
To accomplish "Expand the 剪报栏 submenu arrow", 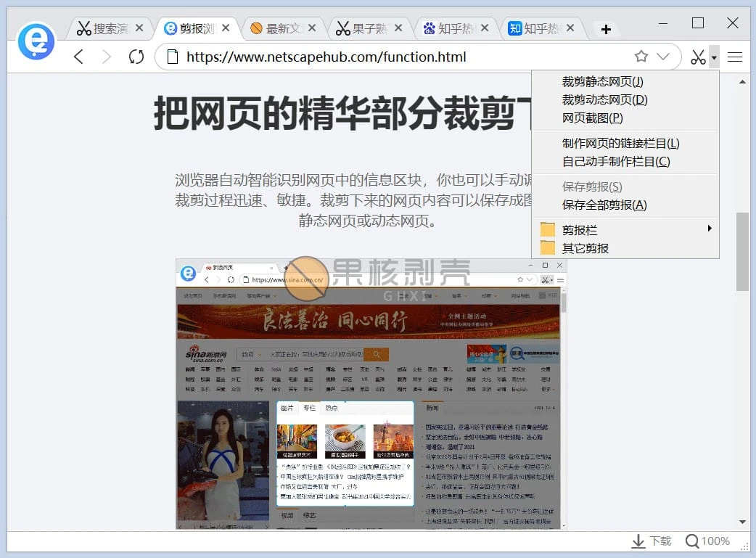I will click(710, 229).
